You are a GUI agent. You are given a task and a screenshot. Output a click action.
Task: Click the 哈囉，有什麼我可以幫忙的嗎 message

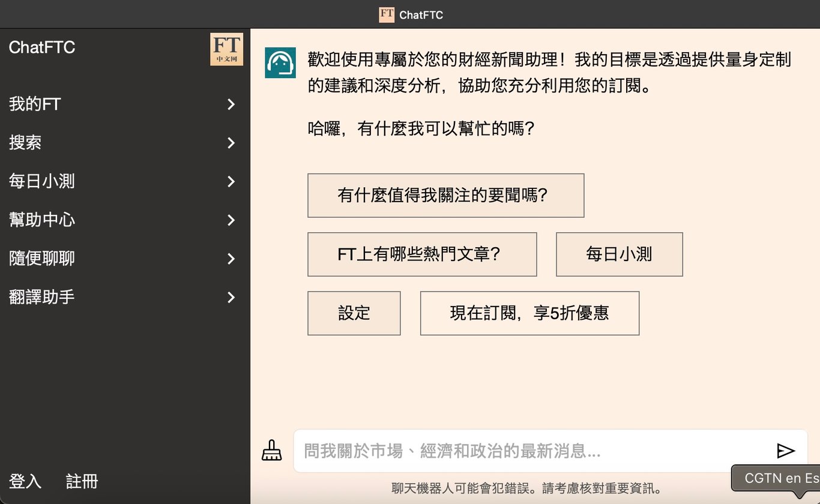[421, 128]
